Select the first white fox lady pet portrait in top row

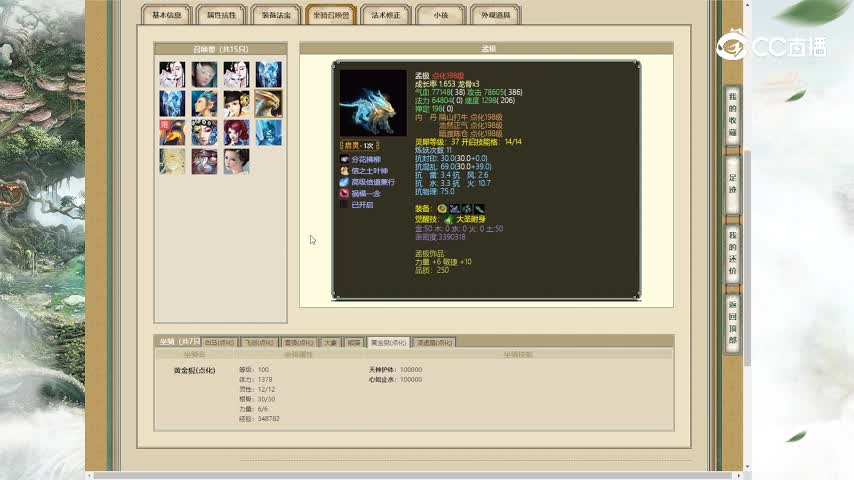click(x=172, y=74)
